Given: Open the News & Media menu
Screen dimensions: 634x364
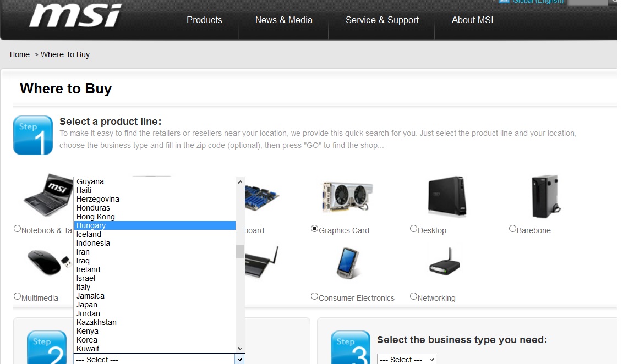Looking at the screenshot, I should tap(284, 20).
